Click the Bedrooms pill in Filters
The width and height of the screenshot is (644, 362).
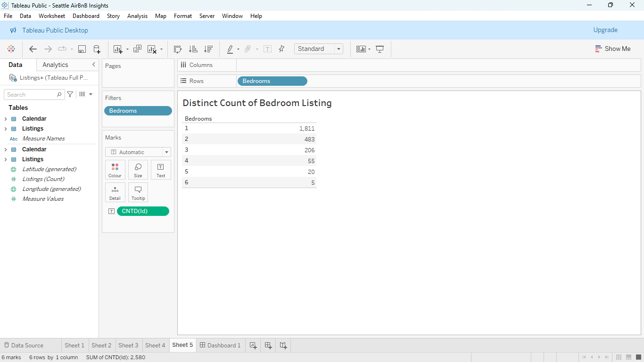[138, 111]
